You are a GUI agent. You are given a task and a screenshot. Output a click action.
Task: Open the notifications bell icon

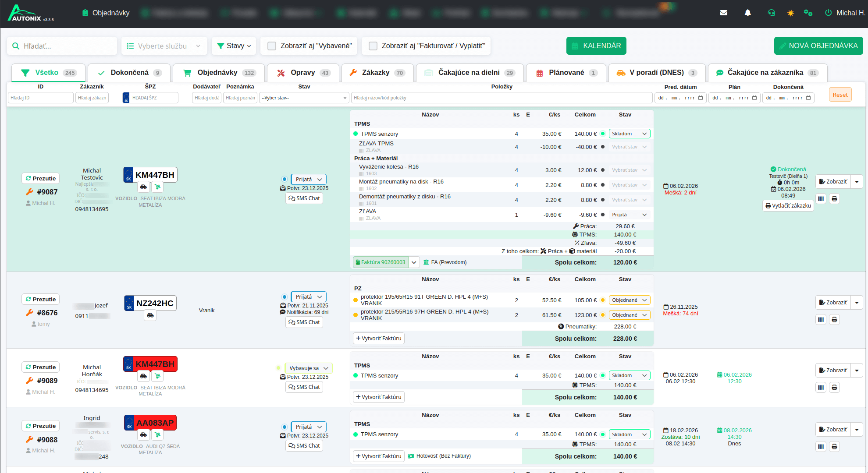[748, 13]
